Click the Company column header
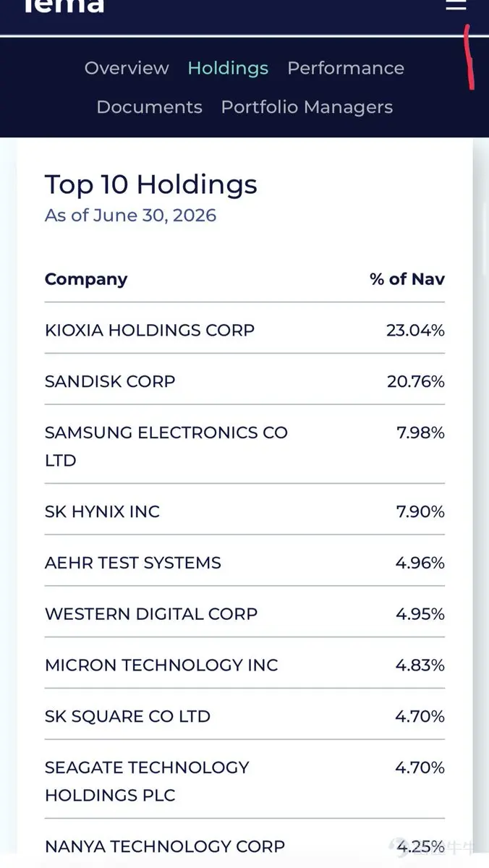Viewport: 489px width, 868px height. (86, 279)
